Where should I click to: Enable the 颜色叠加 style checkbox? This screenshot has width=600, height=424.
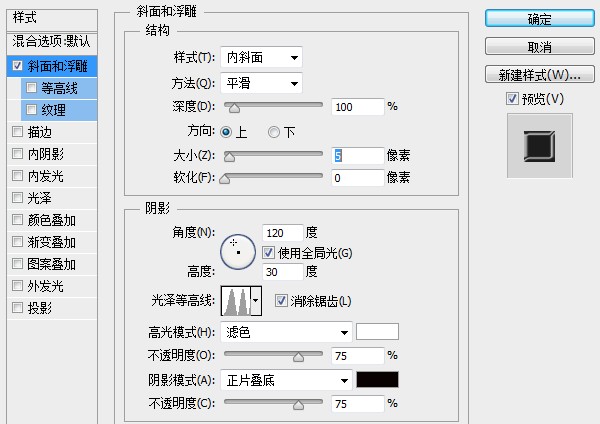click(17, 220)
